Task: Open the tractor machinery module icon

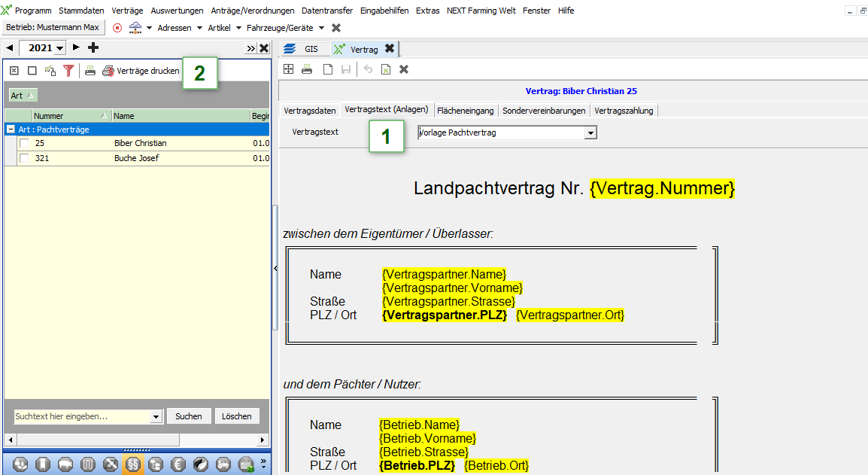Action: pos(223,464)
